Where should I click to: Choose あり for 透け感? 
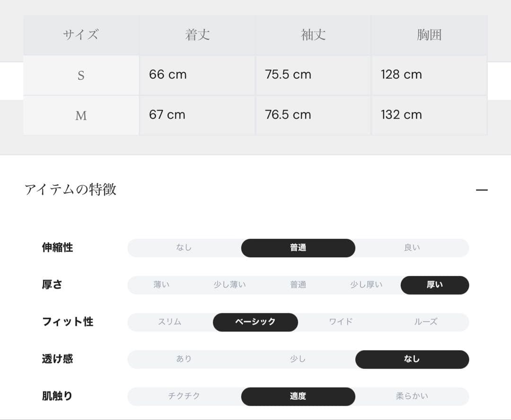[x=184, y=359]
